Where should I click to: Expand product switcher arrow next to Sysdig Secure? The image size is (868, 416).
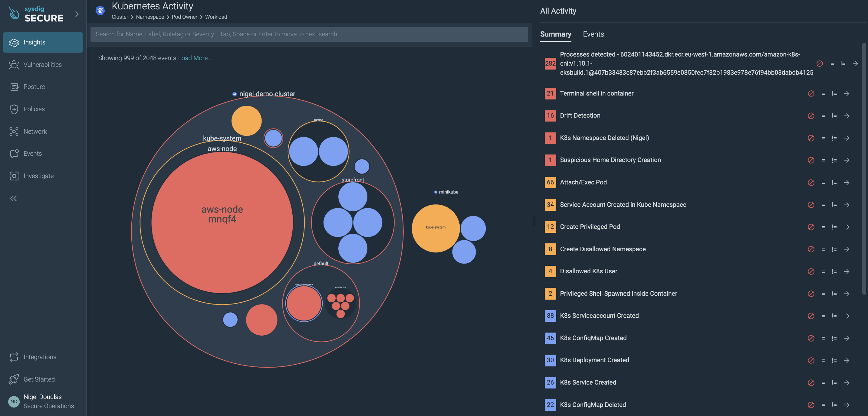pyautogui.click(x=77, y=14)
